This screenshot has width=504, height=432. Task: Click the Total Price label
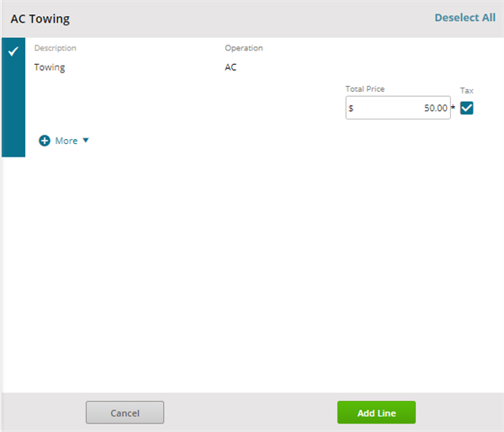365,89
